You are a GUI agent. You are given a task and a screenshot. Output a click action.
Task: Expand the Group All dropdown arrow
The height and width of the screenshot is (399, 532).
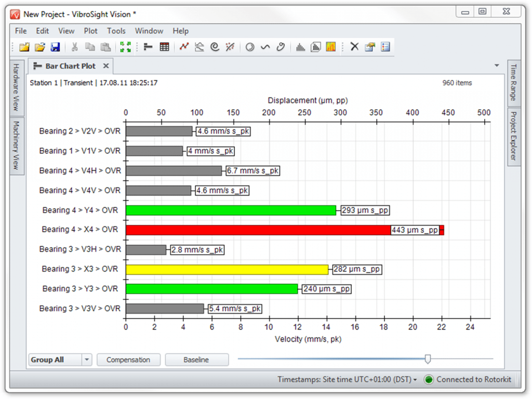pos(87,360)
